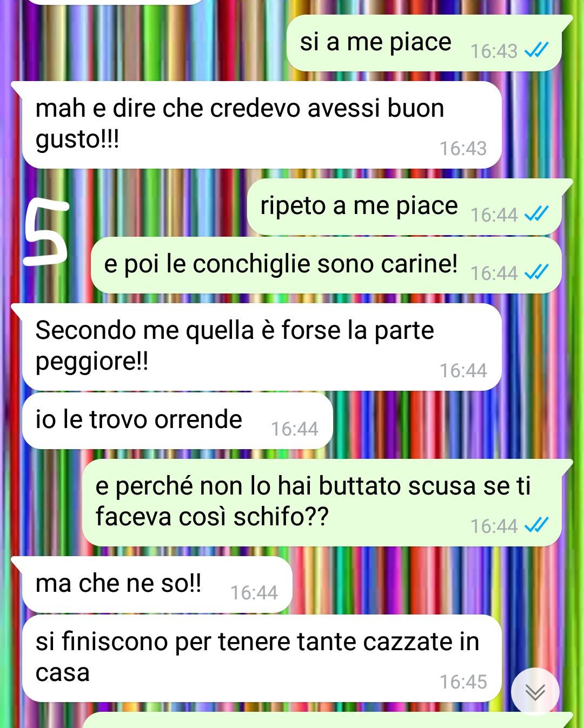584x728 pixels.
Task: Tap the 16:43 timestamp under 'gusto!!!'
Action: click(x=463, y=149)
